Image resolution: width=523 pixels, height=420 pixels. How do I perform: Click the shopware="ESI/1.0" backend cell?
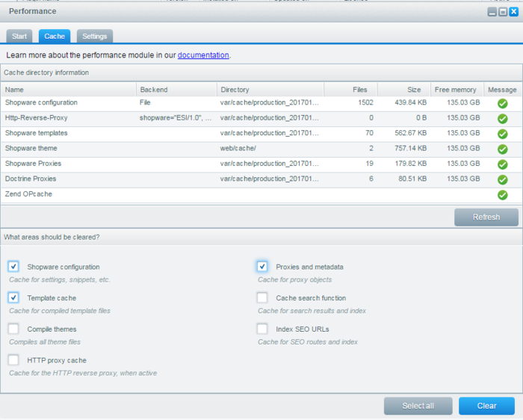click(x=176, y=118)
